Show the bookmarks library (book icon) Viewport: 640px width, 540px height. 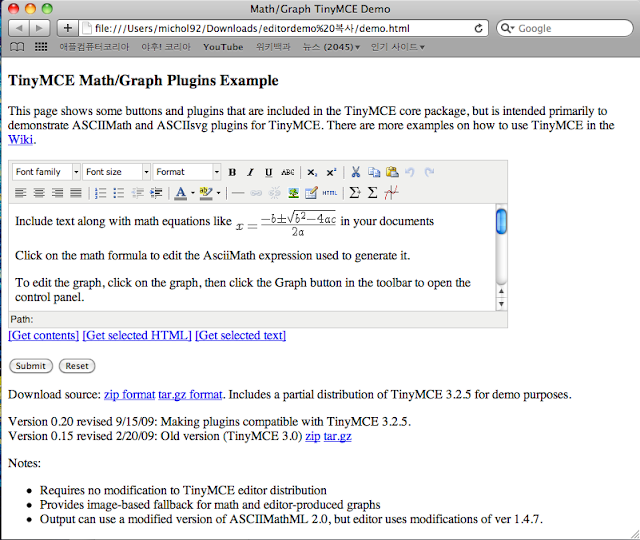[x=17, y=47]
